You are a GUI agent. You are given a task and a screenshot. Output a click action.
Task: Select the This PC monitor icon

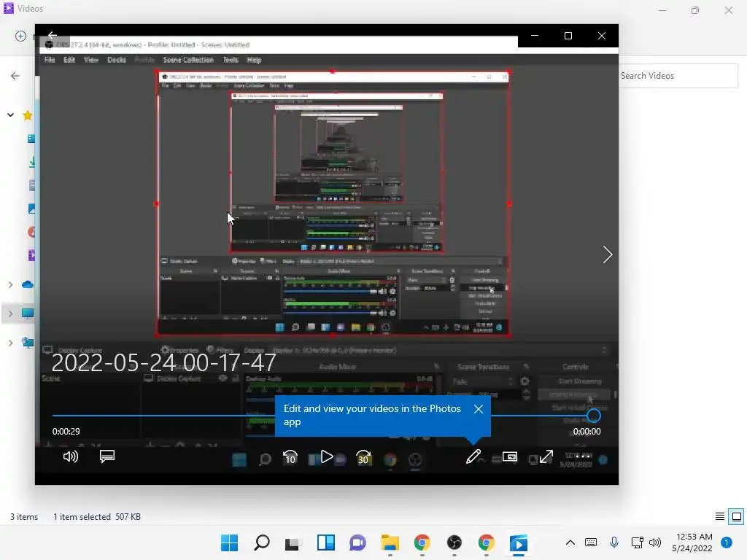tap(28, 314)
